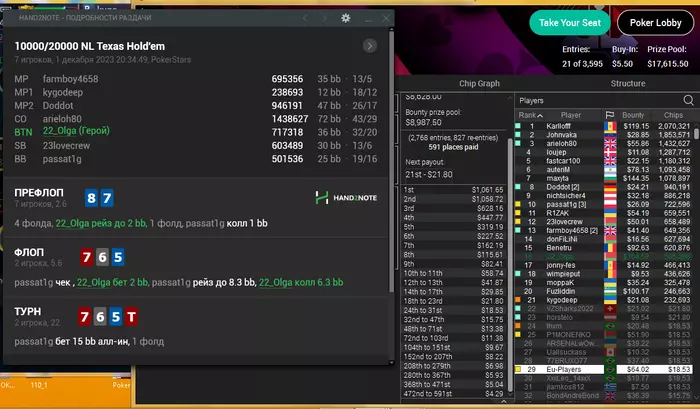Select Fuzliddin row in Players list
700x409 pixels.
coord(603,291)
